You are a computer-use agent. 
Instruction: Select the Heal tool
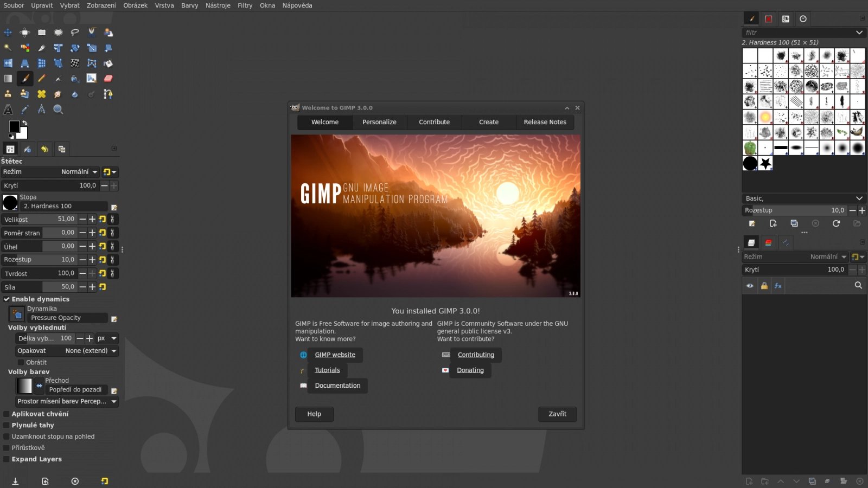pos(42,94)
